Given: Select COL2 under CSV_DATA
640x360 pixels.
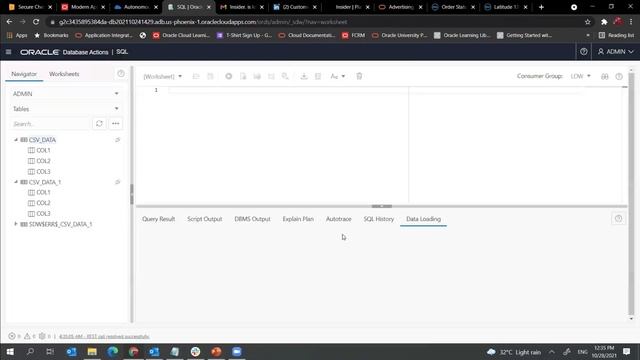Looking at the screenshot, I should 43,161.
